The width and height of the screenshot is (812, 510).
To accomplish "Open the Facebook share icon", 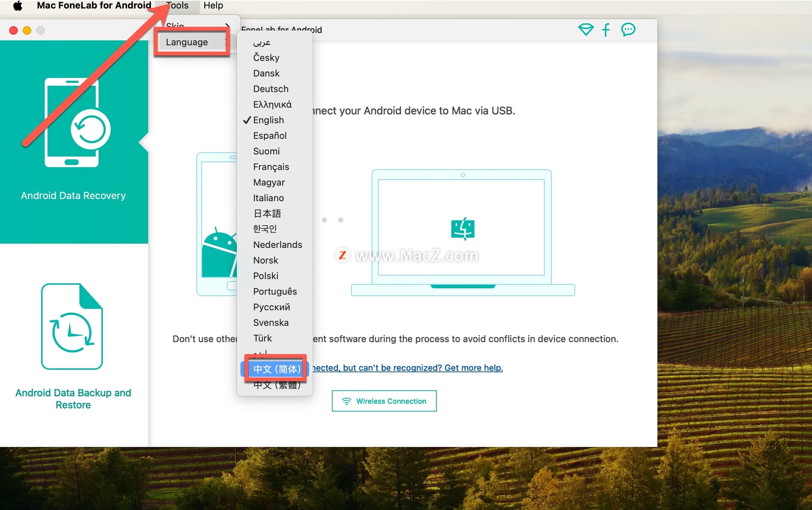I will pyautogui.click(x=606, y=30).
